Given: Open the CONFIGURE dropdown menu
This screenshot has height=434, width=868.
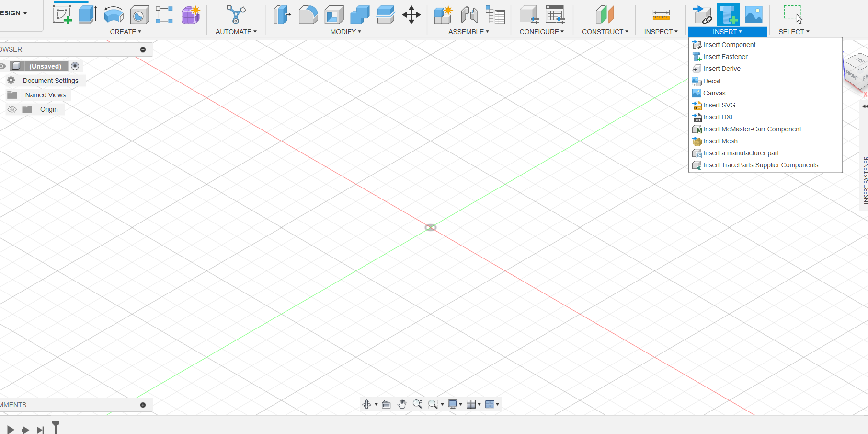Looking at the screenshot, I should [541, 32].
